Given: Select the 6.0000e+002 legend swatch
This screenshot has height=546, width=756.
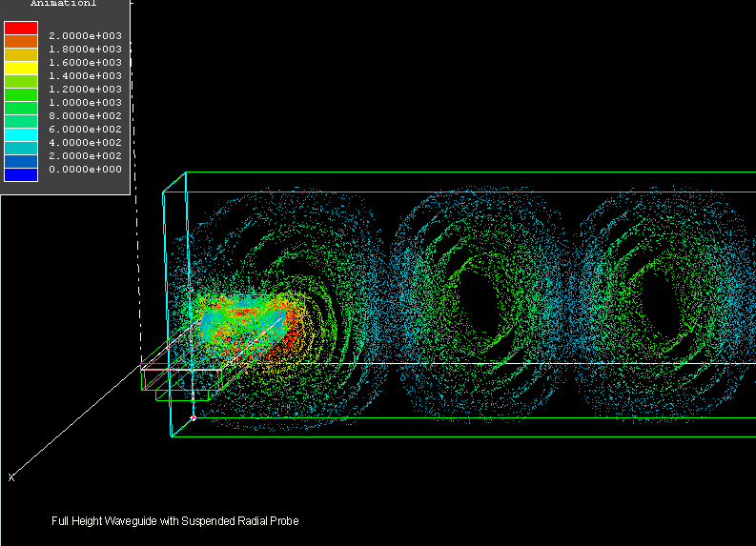Looking at the screenshot, I should tap(21, 122).
